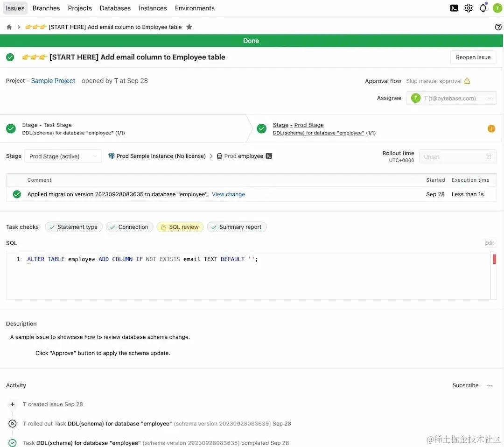Click the assignee avatar T icon
The height and width of the screenshot is (447, 504).
point(416,98)
